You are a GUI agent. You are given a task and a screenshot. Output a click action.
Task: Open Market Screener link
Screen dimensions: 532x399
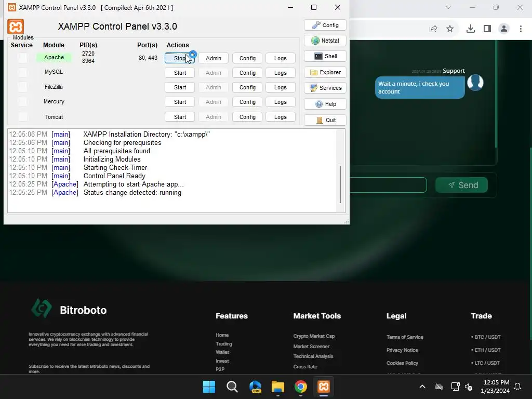[312, 347]
